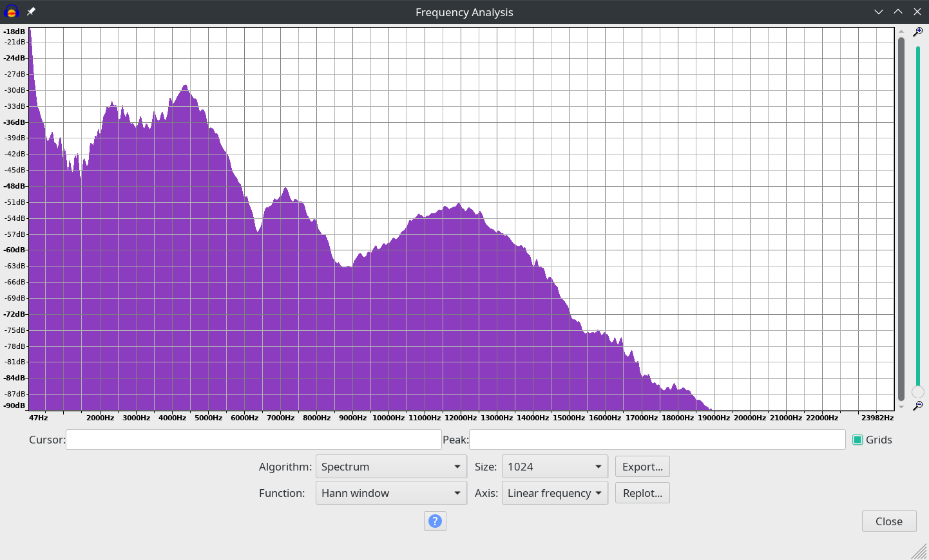
Task: Open the Size dropdown showing 1024
Action: 555,467
